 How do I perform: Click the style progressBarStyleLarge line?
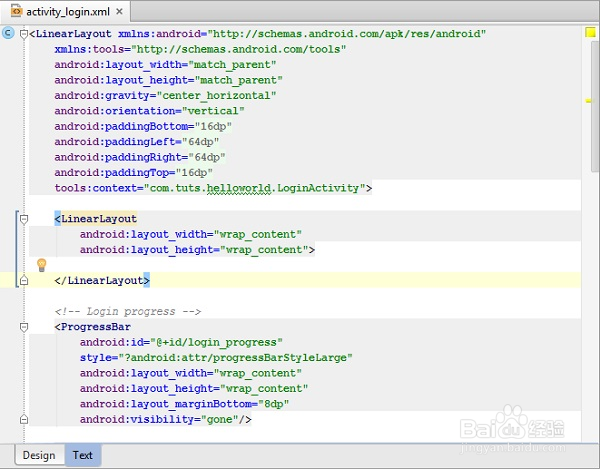click(x=216, y=358)
